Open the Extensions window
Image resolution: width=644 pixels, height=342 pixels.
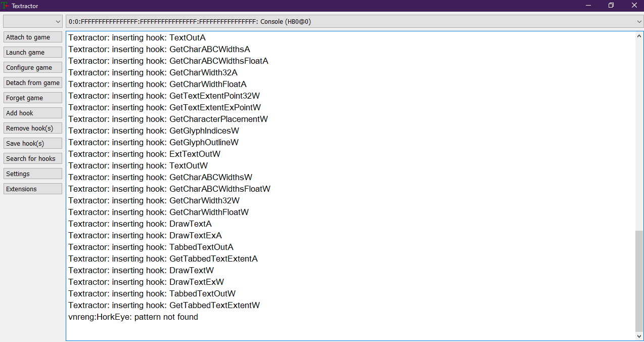(32, 188)
